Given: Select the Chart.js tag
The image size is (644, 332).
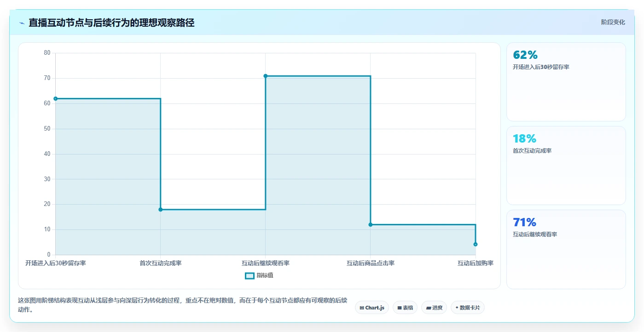Looking at the screenshot, I should pos(372,308).
